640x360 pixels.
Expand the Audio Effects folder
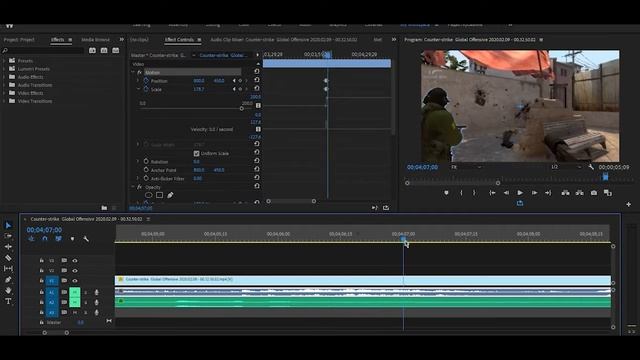(5, 77)
